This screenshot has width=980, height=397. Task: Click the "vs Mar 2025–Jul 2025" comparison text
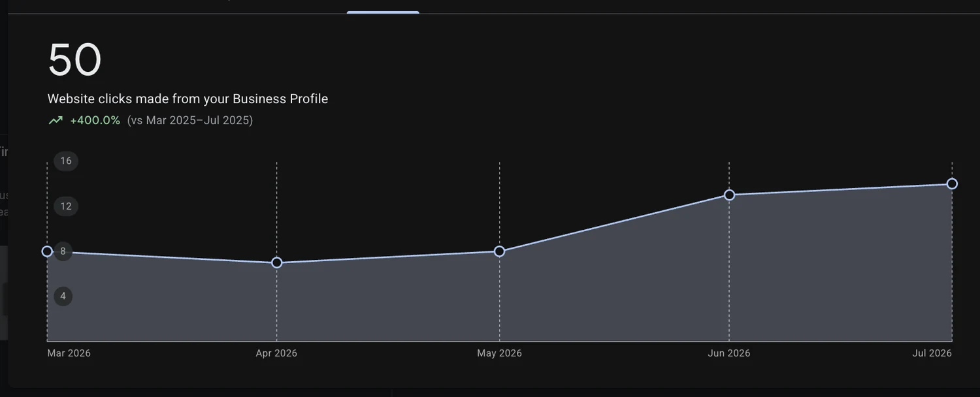tap(190, 120)
